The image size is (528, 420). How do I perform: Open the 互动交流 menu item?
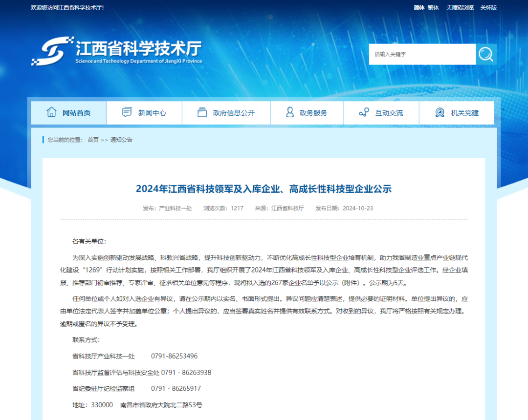(x=381, y=113)
